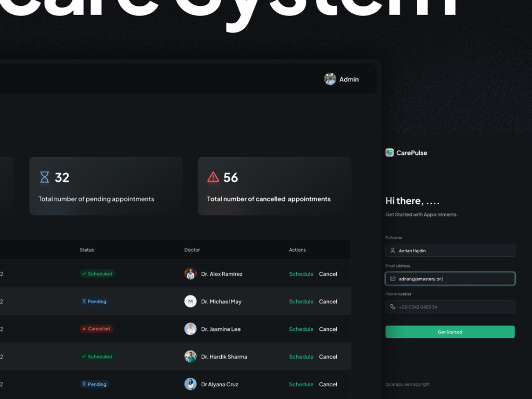Click Schedule for Dr. Alex Ramirez

pos(301,274)
